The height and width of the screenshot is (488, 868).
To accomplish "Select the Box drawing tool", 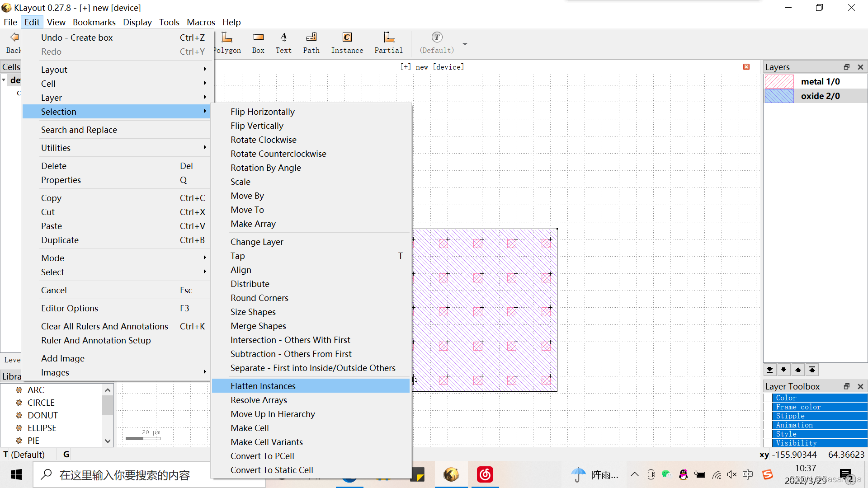I will (x=258, y=43).
